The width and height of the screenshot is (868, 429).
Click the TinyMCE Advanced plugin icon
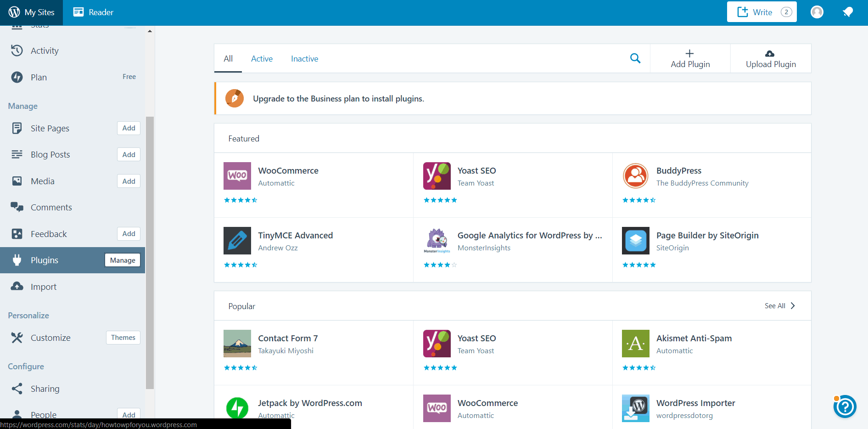(x=237, y=241)
